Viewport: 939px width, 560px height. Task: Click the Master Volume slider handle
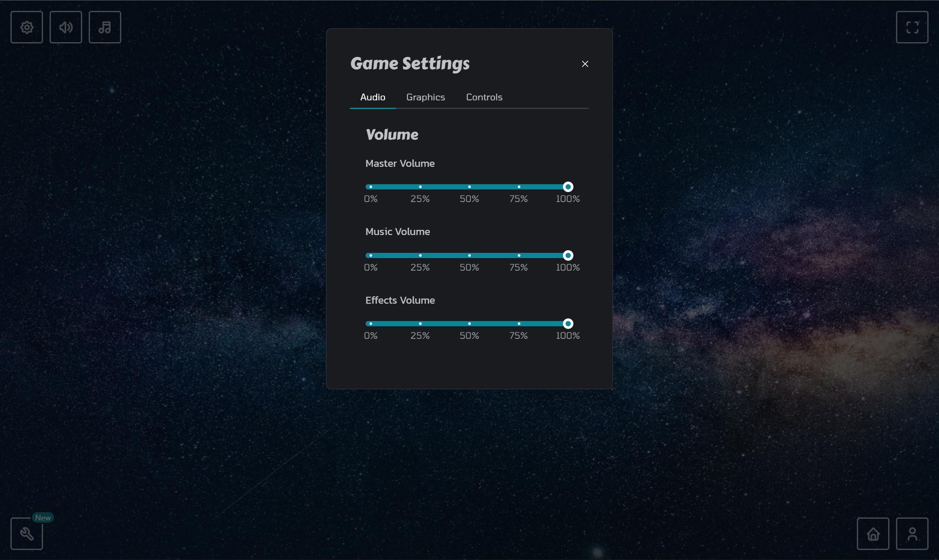click(568, 187)
